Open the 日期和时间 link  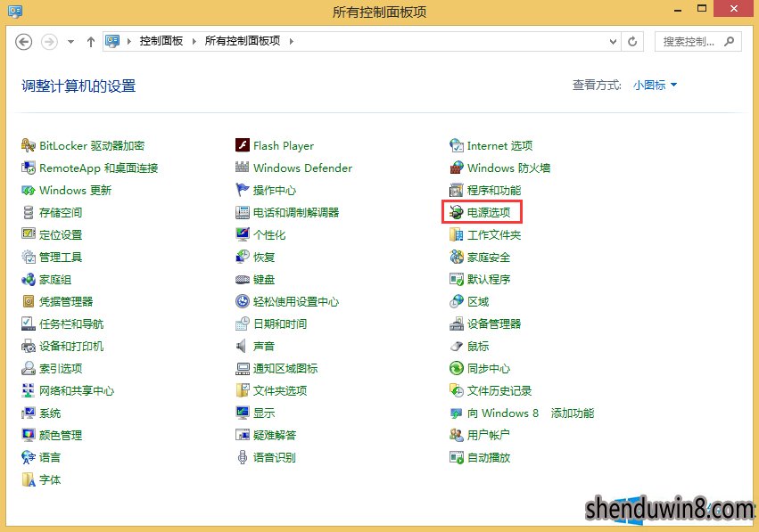coord(280,324)
